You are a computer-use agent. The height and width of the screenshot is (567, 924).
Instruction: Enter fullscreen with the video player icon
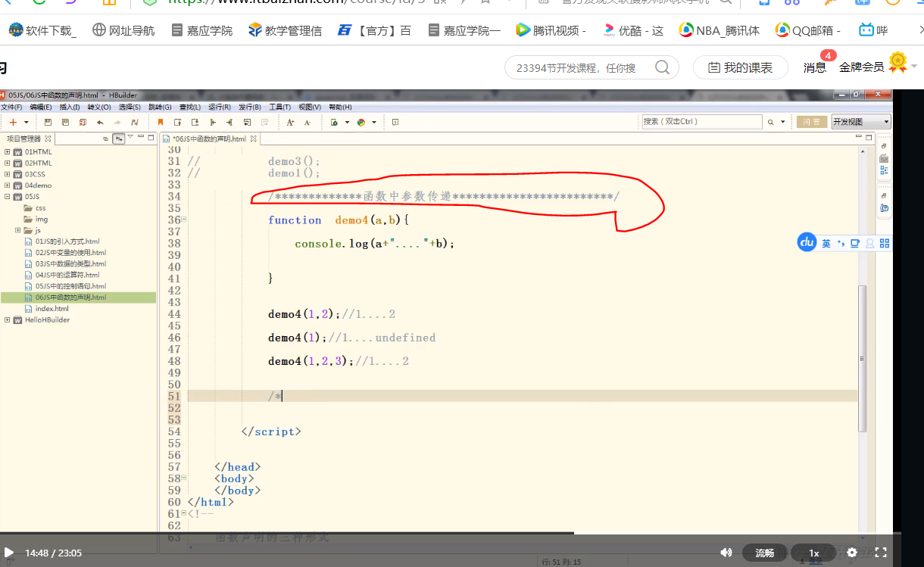(881, 553)
